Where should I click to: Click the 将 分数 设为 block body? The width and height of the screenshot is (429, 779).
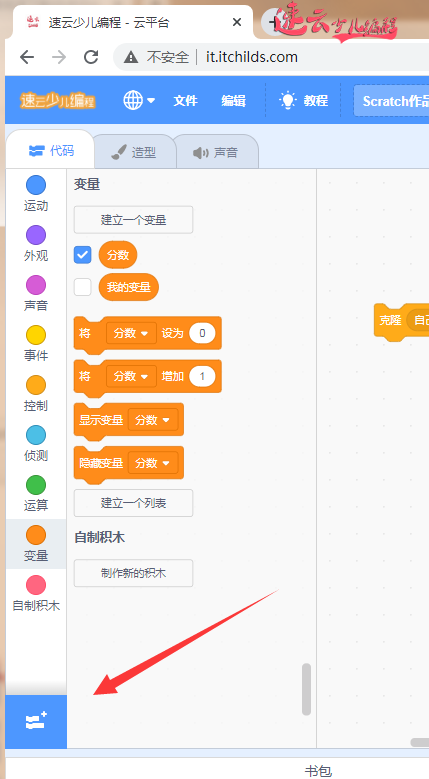pos(147,335)
